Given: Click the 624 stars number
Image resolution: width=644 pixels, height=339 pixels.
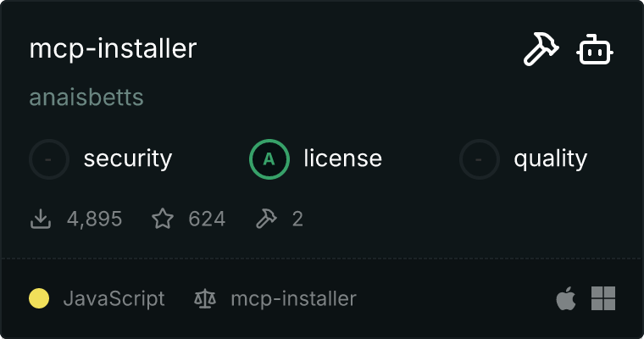Looking at the screenshot, I should 207,219.
